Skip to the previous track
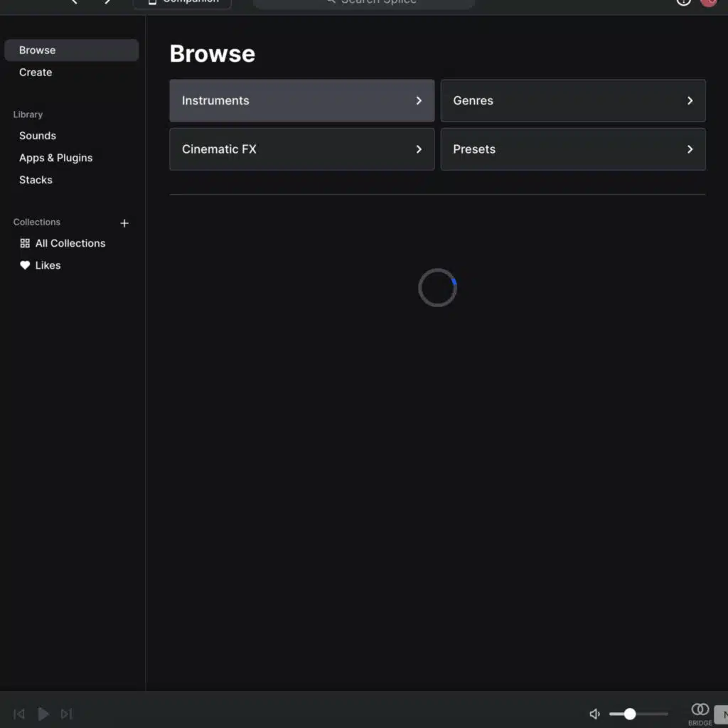This screenshot has height=728, width=728. [20, 714]
